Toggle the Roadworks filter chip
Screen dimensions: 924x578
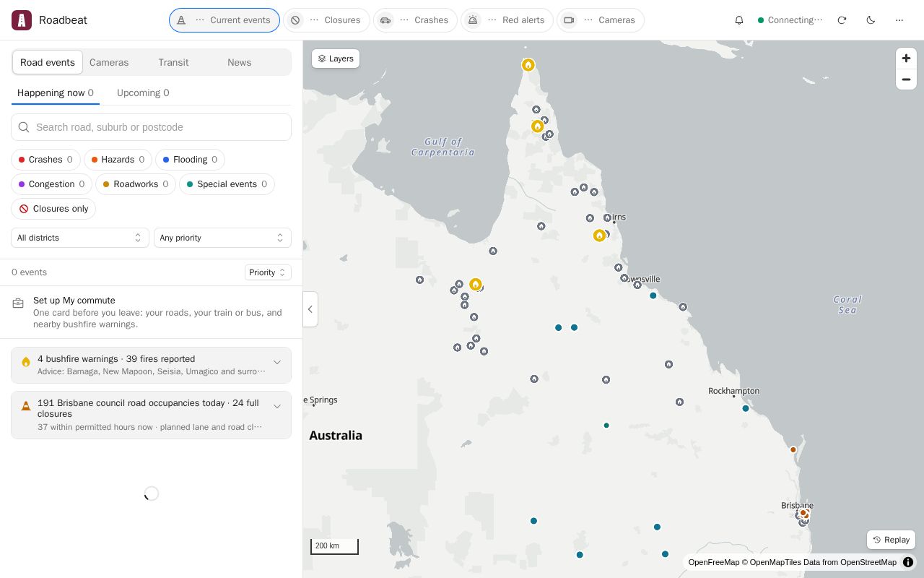(136, 184)
